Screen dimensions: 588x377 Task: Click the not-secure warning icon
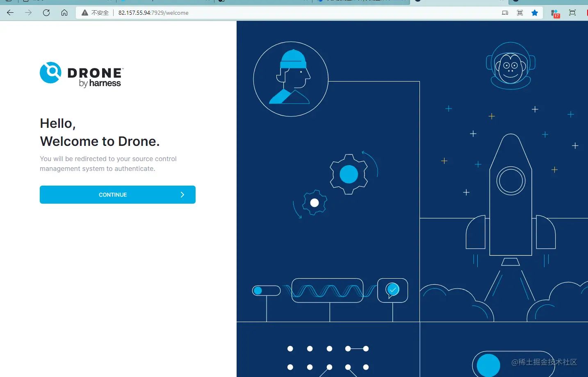coord(85,13)
